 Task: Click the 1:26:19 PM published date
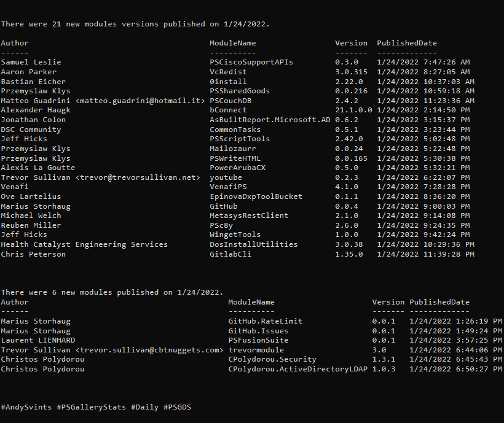[x=456, y=321]
